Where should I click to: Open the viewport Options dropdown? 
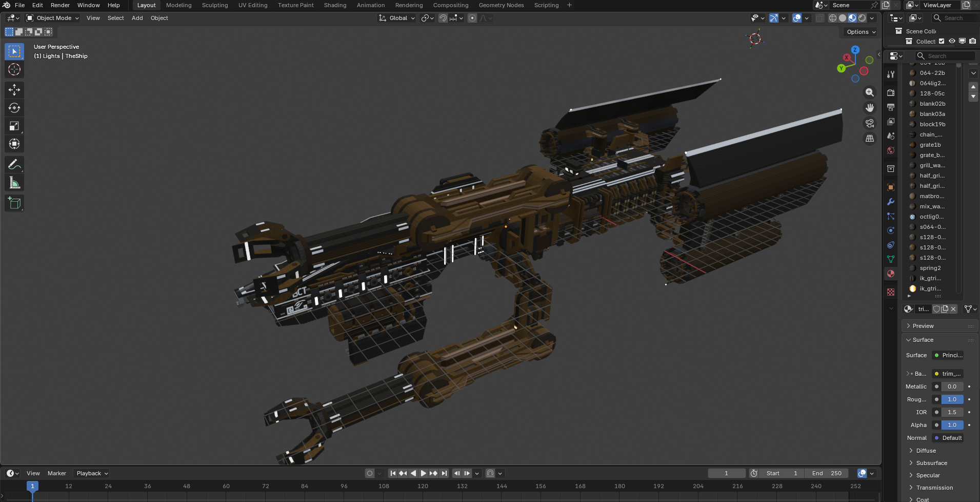tap(861, 32)
